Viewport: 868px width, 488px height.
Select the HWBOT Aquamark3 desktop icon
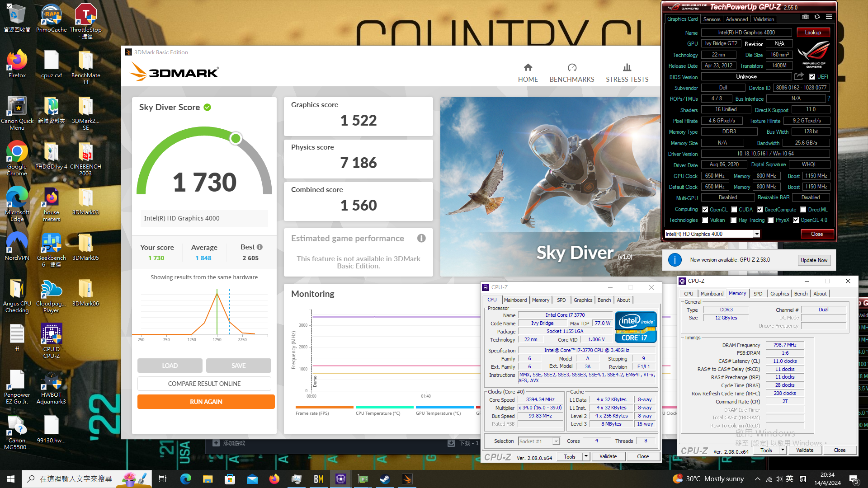52,387
